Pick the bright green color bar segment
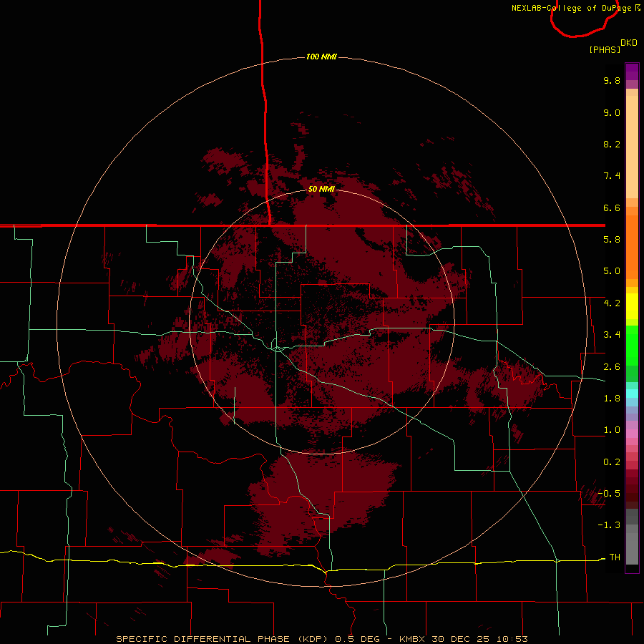This screenshot has width=644, height=644. (x=632, y=345)
